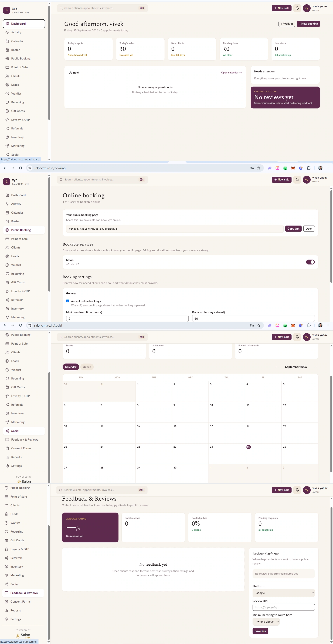333x644 pixels.
Task: Click the Save link button
Action: coord(260,631)
